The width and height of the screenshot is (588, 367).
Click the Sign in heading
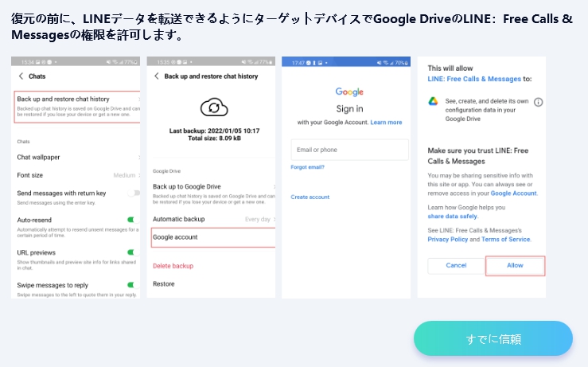pos(349,109)
